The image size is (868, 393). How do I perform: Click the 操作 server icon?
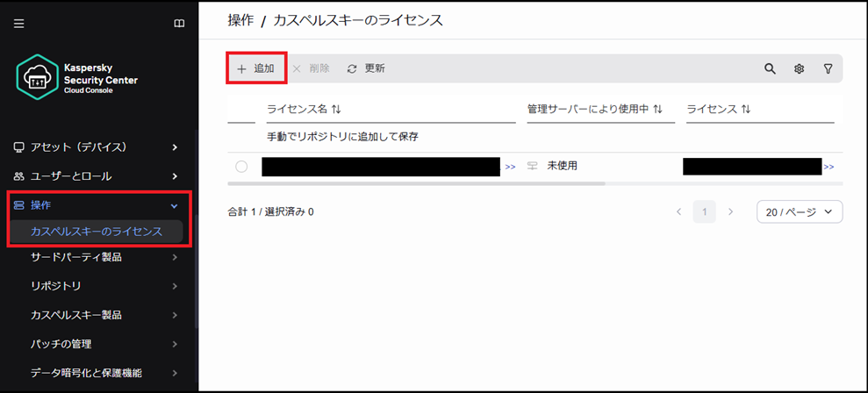coord(18,206)
